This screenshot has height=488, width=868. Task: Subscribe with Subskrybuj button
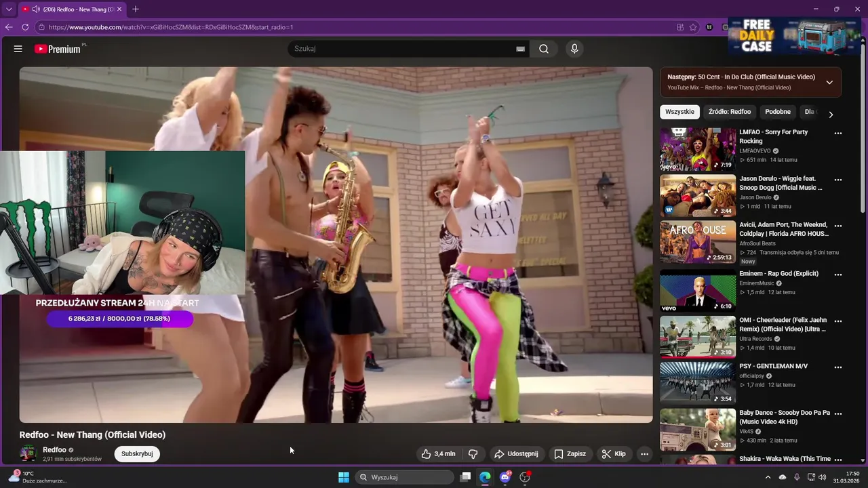(x=137, y=453)
